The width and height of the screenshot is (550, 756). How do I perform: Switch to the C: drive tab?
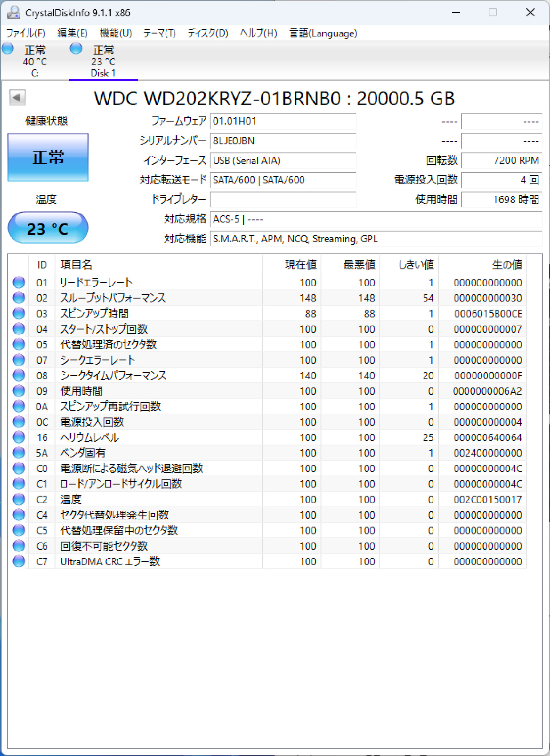click(x=34, y=61)
